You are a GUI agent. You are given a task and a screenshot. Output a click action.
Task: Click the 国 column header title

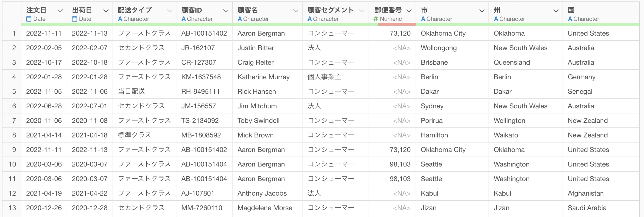(571, 10)
